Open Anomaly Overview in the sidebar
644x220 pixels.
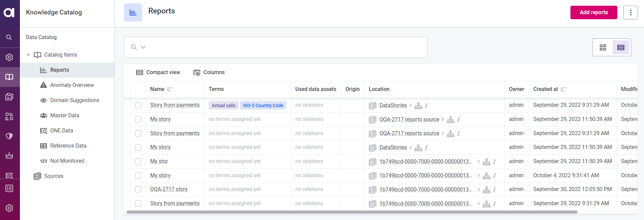(x=72, y=85)
